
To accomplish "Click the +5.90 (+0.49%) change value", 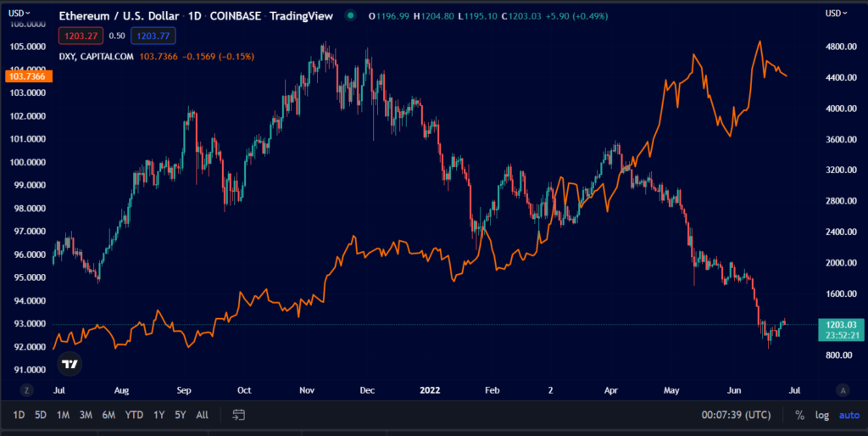I will [x=576, y=16].
